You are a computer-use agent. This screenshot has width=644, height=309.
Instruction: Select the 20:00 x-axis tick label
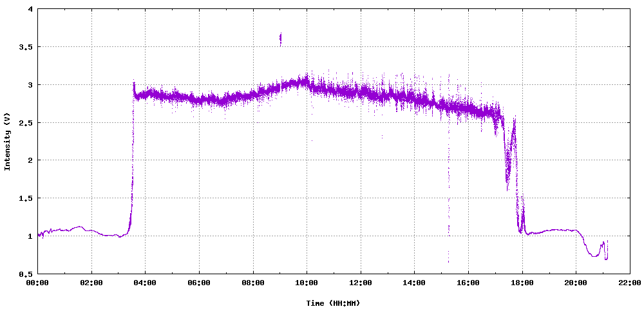pyautogui.click(x=576, y=283)
